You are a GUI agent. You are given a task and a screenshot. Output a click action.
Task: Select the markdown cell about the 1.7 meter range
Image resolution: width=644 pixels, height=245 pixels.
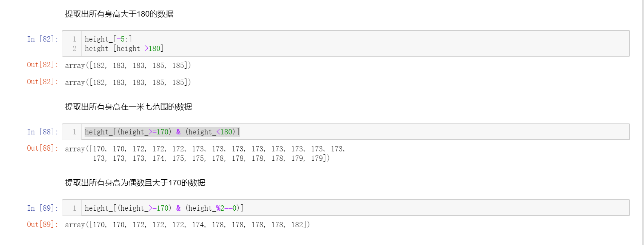[128, 107]
